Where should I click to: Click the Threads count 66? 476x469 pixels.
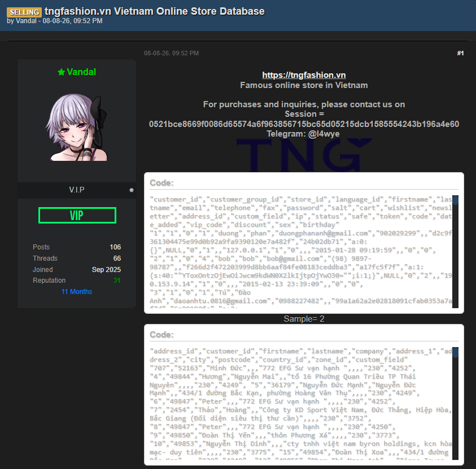pos(117,258)
